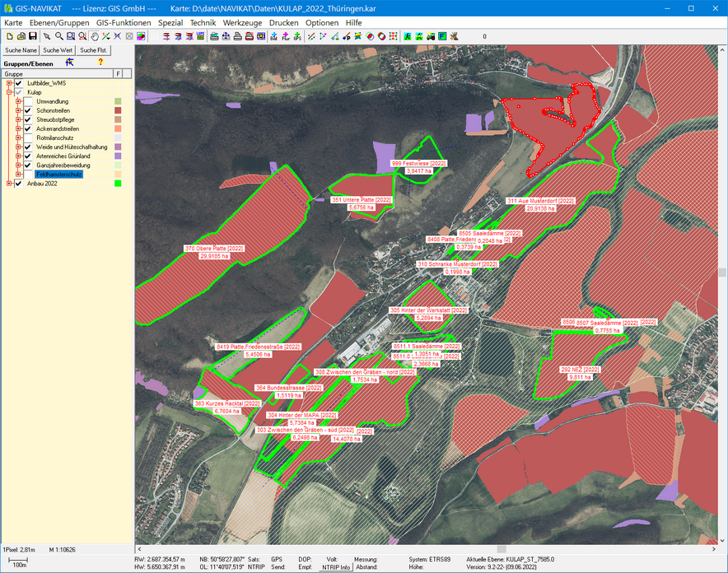The image size is (728, 573).
Task: Enable the Umwandlung layer checkbox
Action: pos(28,101)
